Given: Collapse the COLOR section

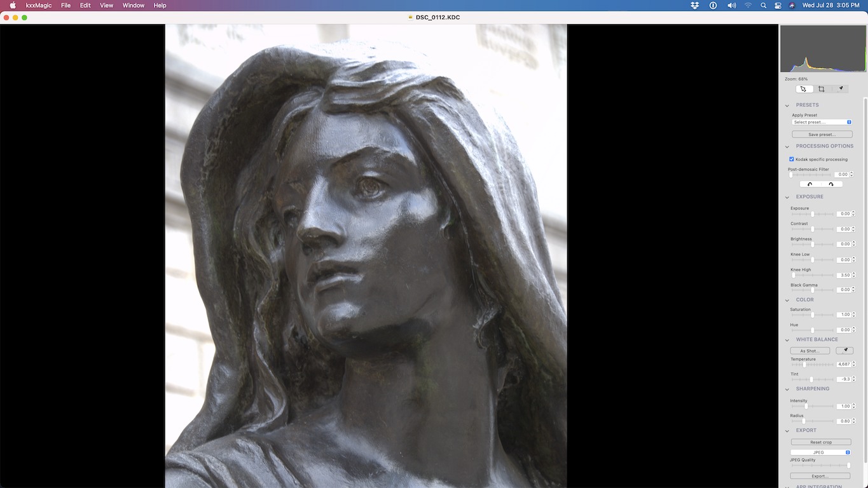Looking at the screenshot, I should [x=787, y=300].
